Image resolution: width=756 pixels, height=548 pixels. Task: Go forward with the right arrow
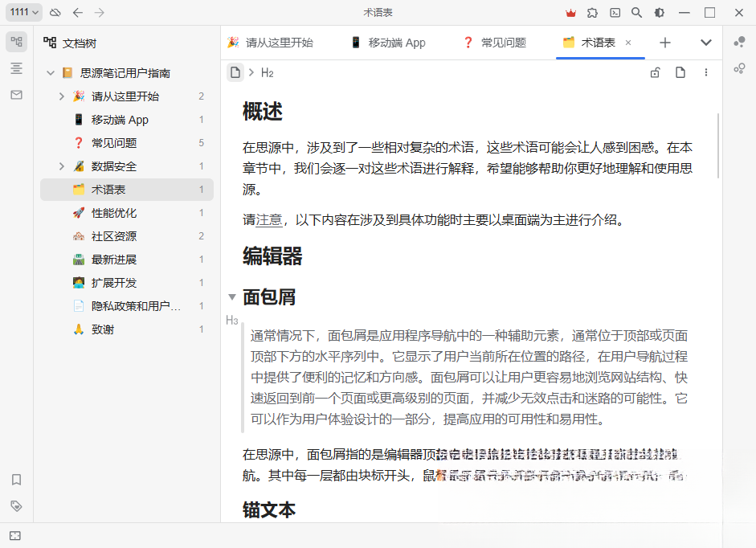tap(100, 13)
